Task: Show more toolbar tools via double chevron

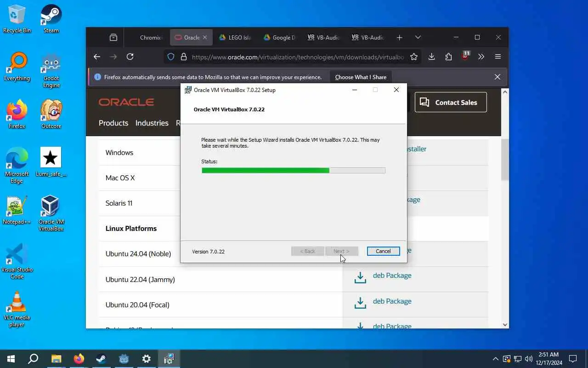Action: click(x=481, y=57)
